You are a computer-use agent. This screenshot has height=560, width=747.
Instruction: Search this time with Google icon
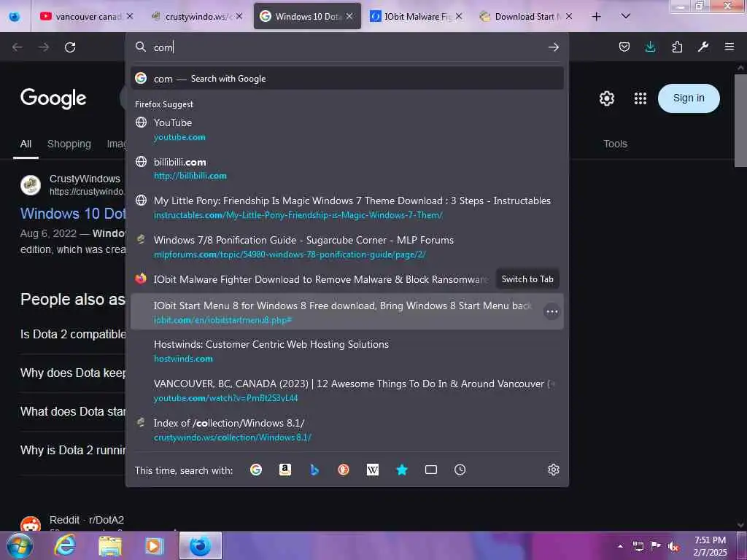256,470
